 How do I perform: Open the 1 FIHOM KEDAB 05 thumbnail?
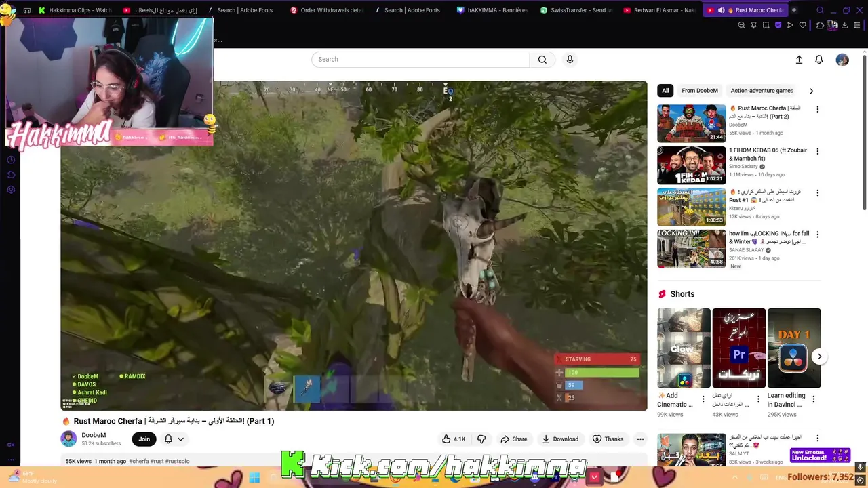pyautogui.click(x=691, y=165)
